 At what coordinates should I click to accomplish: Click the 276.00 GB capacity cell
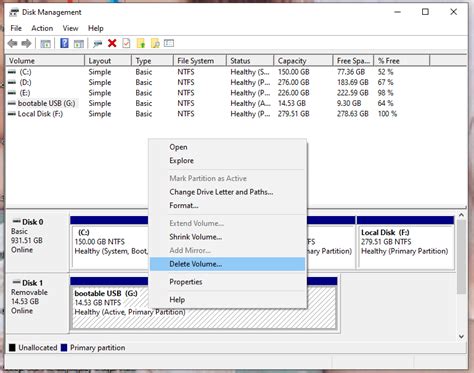(x=294, y=82)
